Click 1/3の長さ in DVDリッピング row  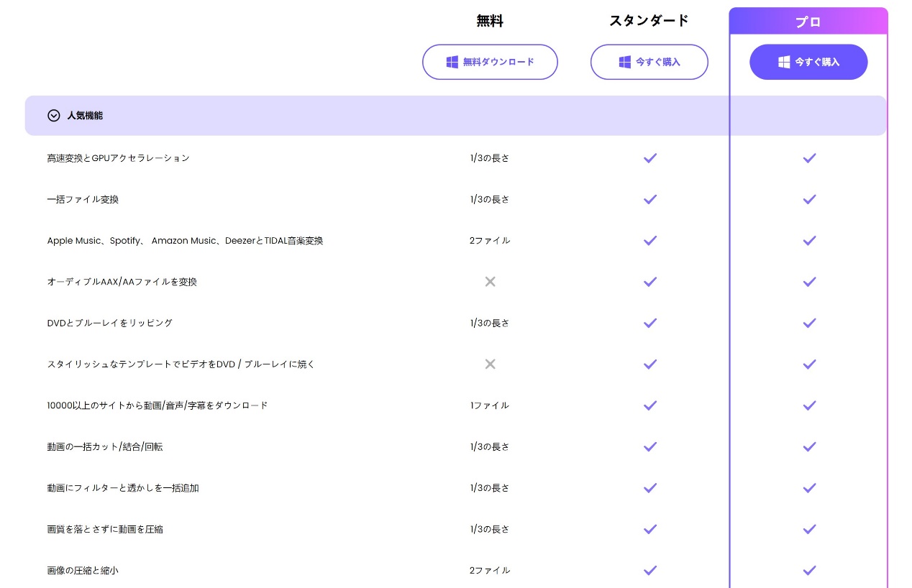490,323
